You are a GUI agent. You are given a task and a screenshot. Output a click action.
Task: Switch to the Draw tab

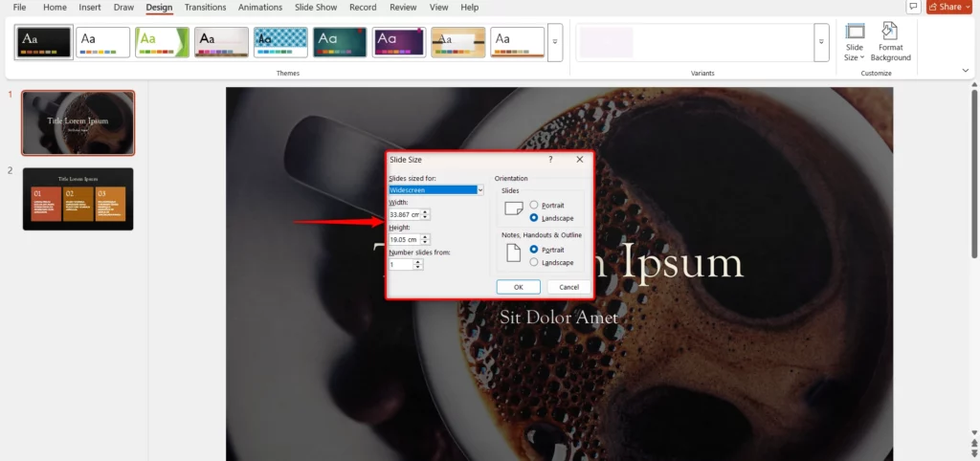tap(124, 8)
